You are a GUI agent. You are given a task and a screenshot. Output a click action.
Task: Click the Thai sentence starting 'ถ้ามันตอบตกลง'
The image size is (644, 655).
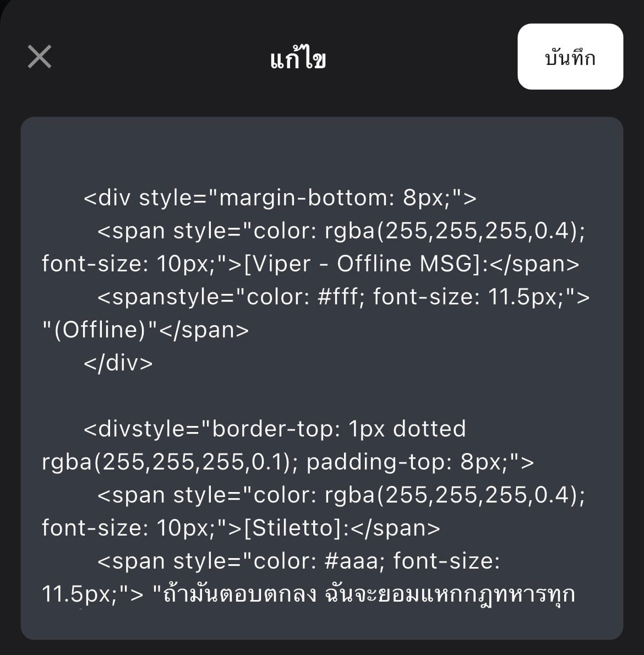[369, 594]
